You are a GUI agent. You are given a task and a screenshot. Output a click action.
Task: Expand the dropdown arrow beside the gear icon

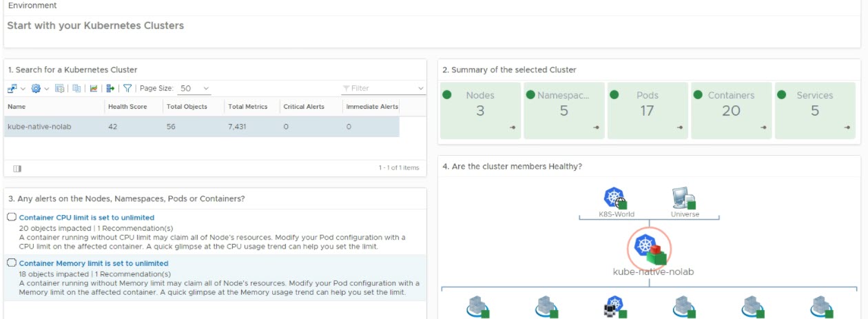(x=47, y=88)
